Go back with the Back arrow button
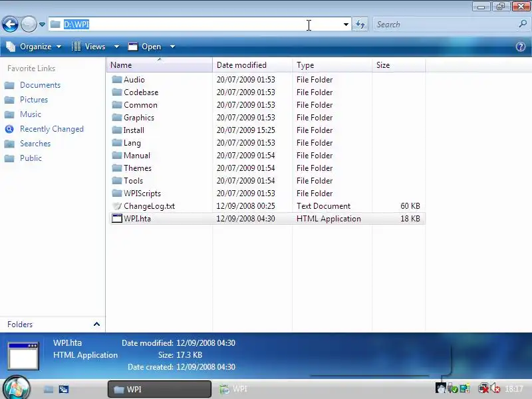532x399 pixels. [10, 25]
